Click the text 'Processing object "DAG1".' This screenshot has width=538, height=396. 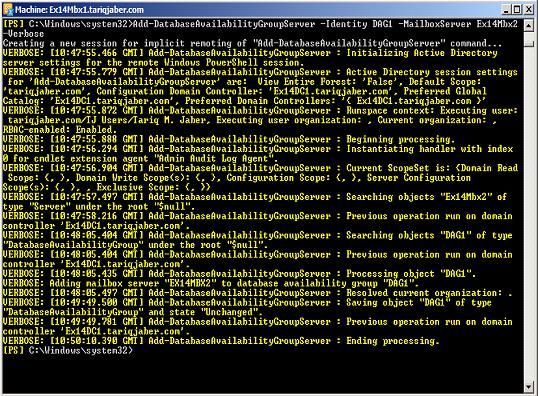click(411, 274)
